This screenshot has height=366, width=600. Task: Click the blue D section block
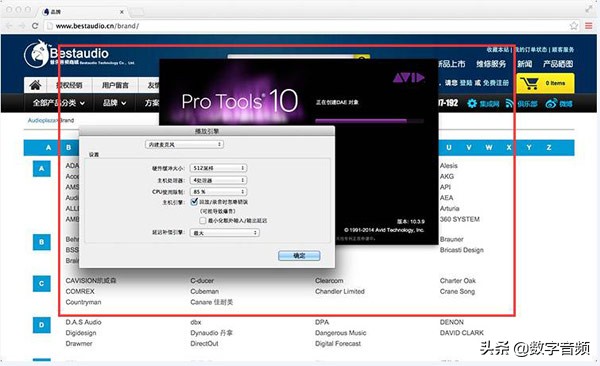pos(42,325)
